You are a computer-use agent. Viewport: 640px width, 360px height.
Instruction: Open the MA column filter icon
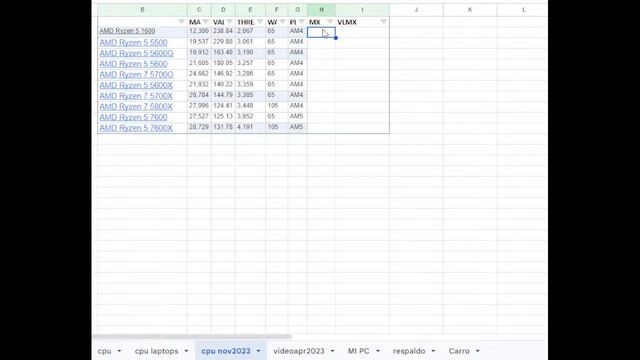[x=205, y=22]
